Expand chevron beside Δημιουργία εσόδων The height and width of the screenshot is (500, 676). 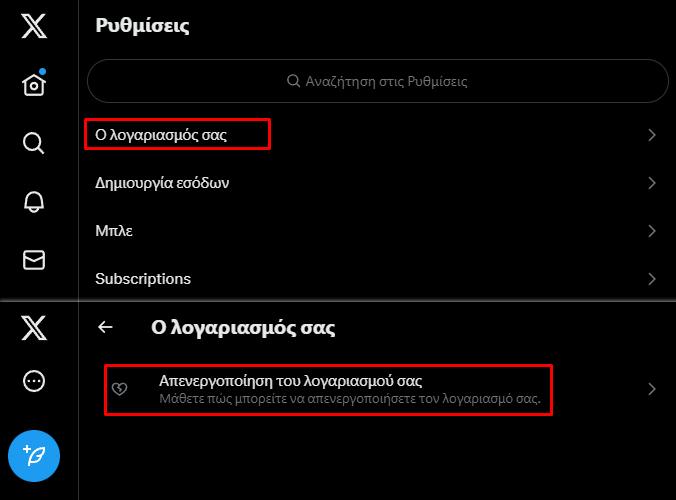[652, 183]
